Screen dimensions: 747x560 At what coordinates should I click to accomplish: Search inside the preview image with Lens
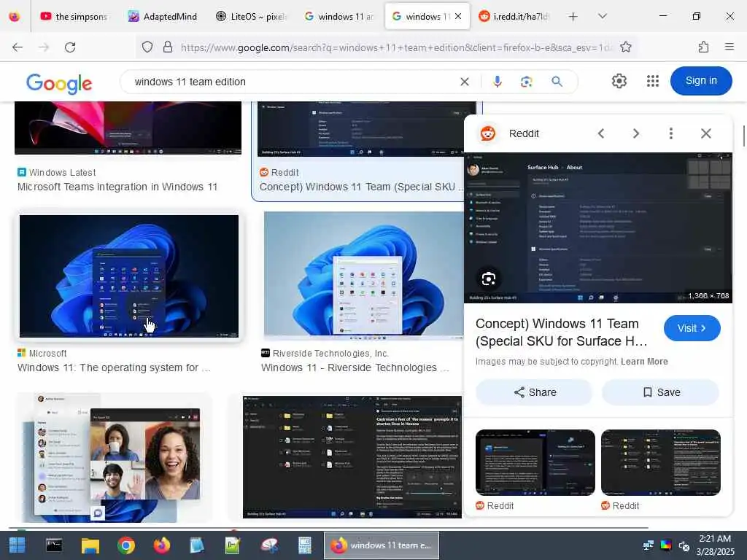[489, 279]
